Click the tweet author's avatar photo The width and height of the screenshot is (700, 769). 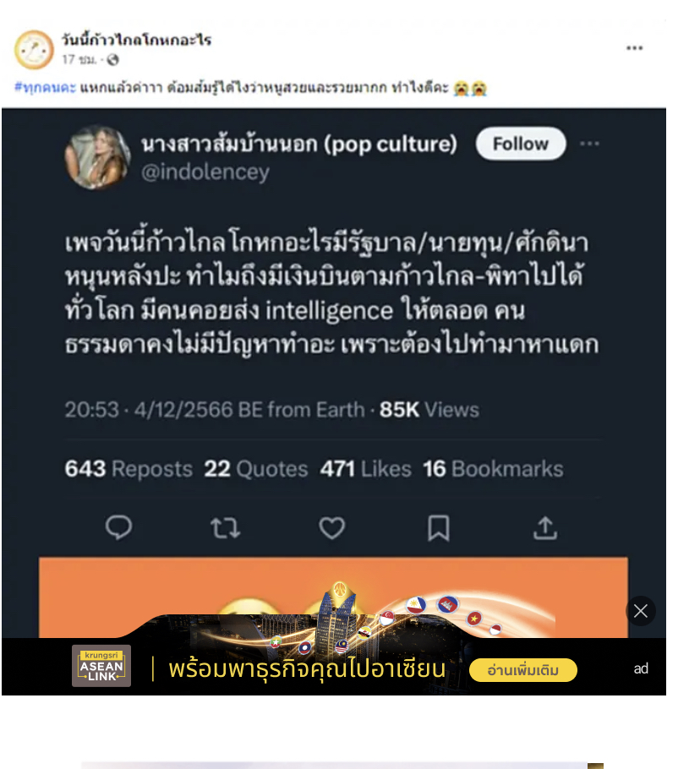coord(97,157)
